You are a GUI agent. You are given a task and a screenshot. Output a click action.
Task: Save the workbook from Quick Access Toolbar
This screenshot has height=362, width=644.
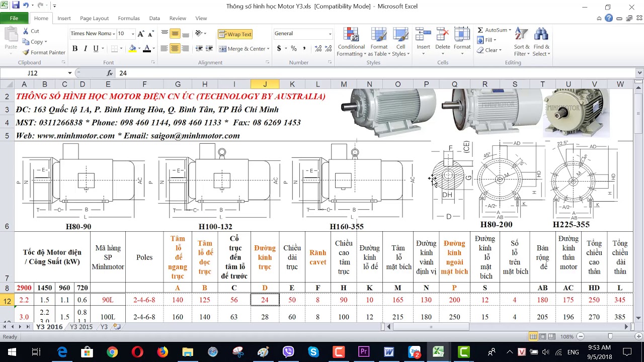[16, 6]
